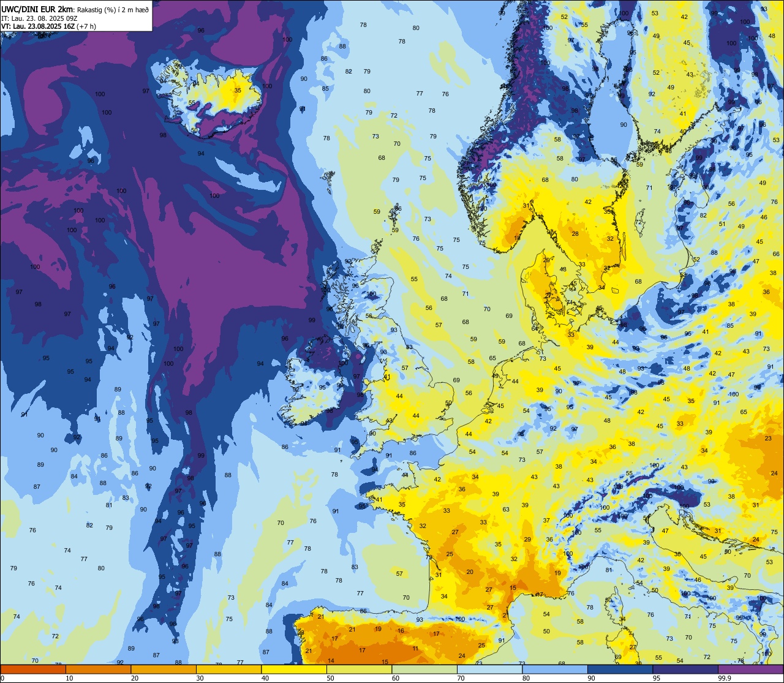
Task: Click the legend tick label 95
Action: [x=656, y=678]
